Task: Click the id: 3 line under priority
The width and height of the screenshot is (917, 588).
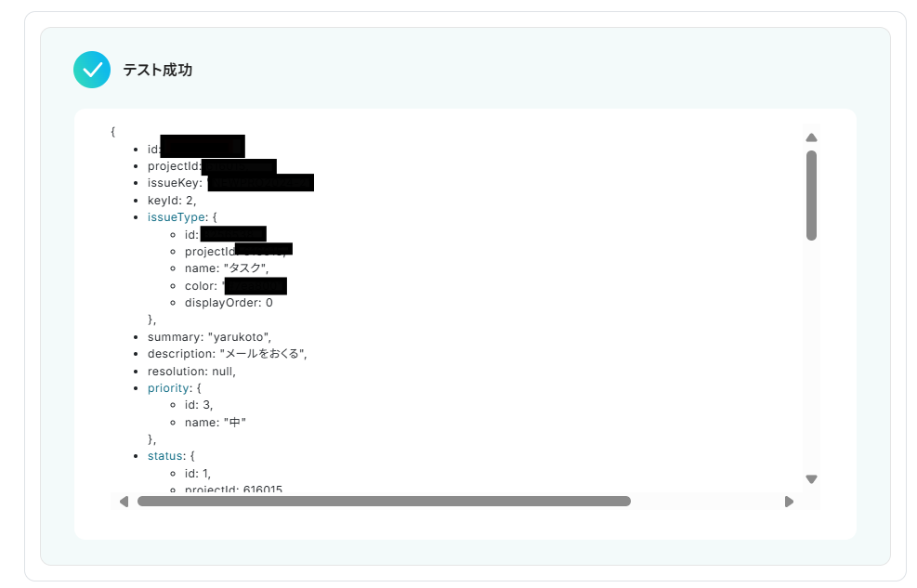Action: pos(199,405)
